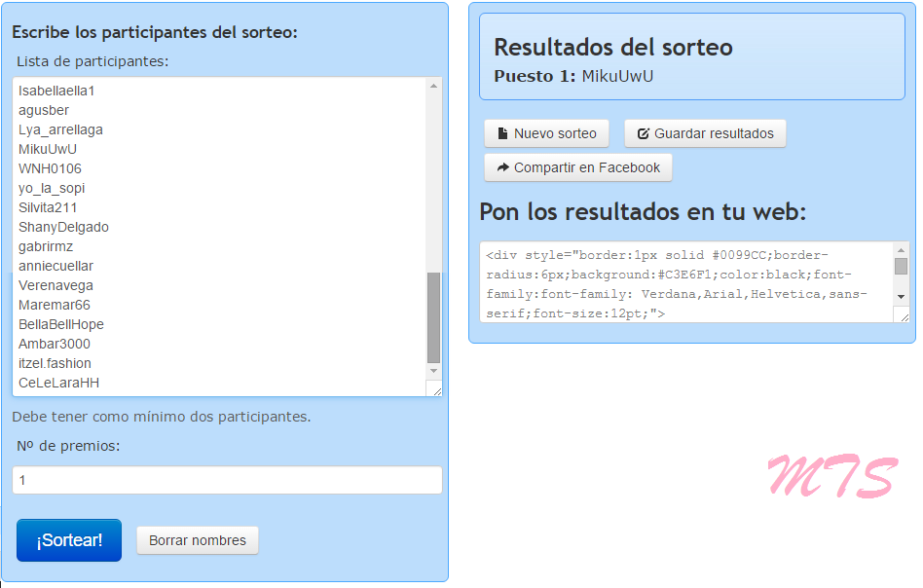Click the Lista de participantes label
This screenshot has width=923, height=588.
92,61
